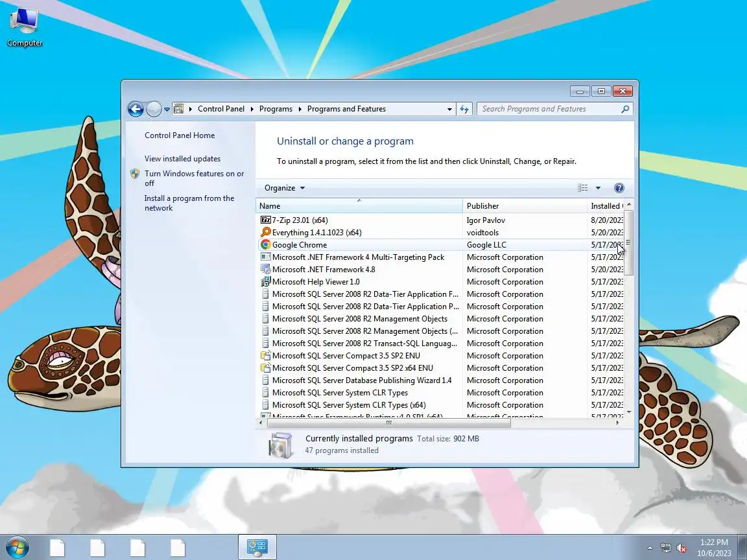Click the Igor Pavlov publisher cell

point(486,220)
